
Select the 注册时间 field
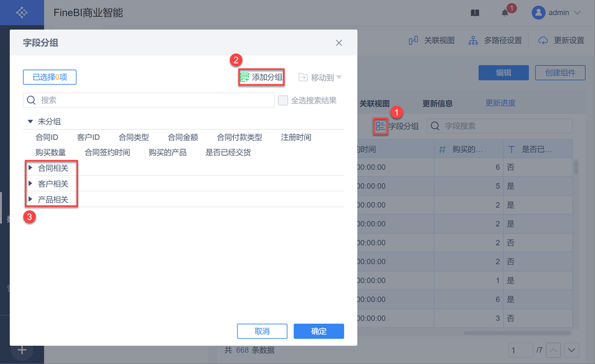point(296,137)
